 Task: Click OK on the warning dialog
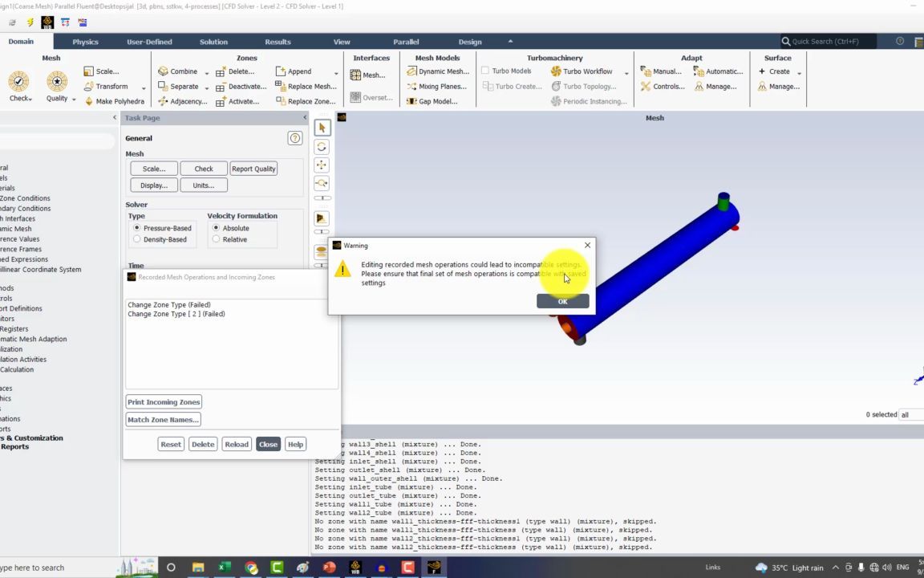(x=562, y=301)
